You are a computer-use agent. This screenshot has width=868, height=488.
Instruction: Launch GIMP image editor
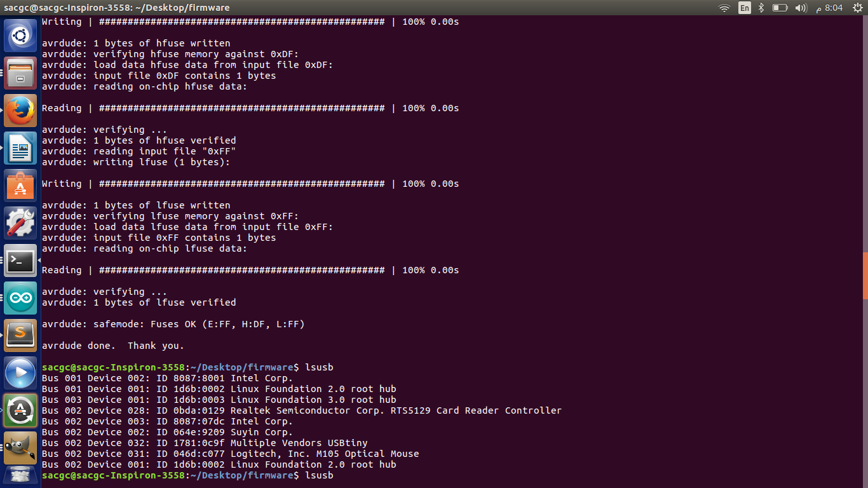point(20,448)
